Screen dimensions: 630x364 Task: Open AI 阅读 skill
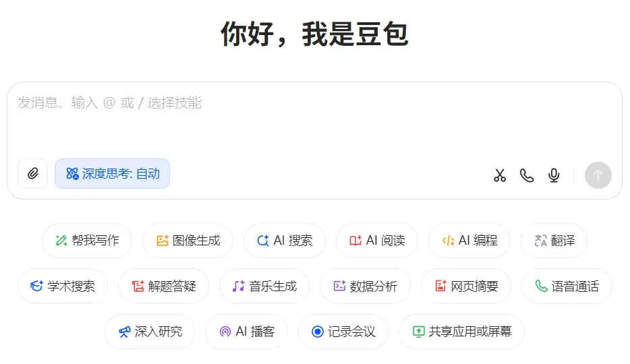376,241
